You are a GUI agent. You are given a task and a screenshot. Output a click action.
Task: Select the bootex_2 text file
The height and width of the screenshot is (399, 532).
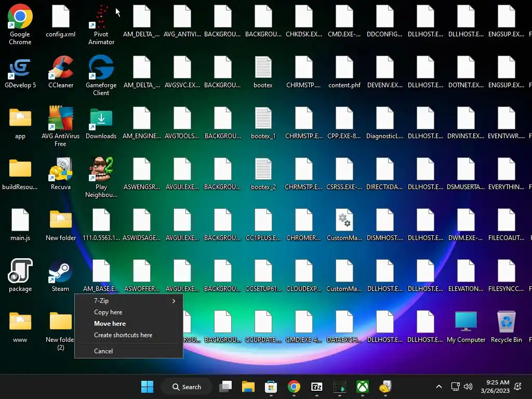(x=263, y=175)
